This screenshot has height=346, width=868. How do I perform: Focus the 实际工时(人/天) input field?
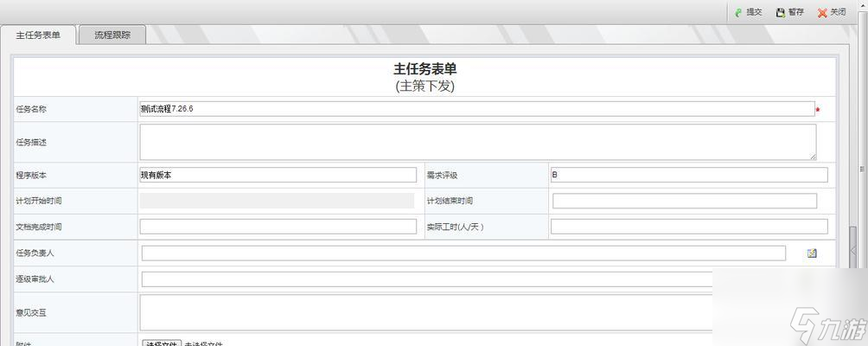point(689,227)
